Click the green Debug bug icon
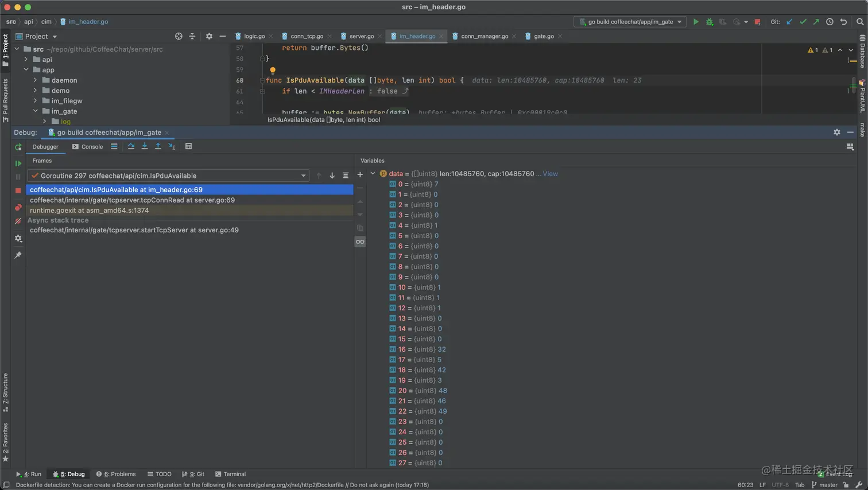 click(710, 22)
